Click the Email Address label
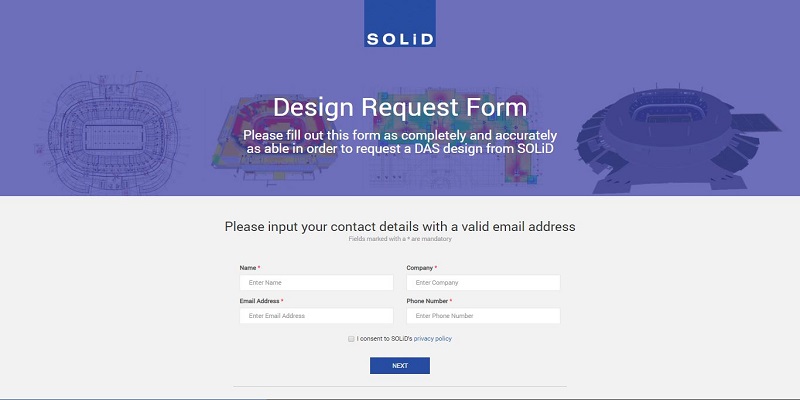The height and width of the screenshot is (400, 800). point(260,301)
